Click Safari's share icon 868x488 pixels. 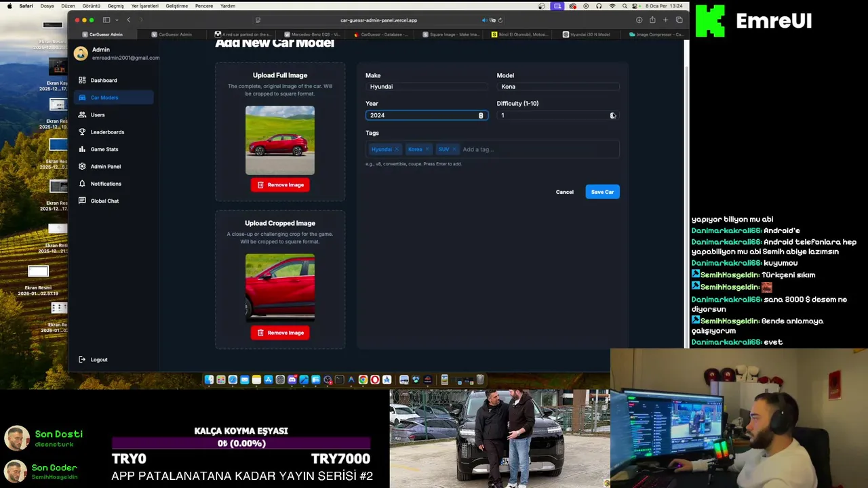652,20
